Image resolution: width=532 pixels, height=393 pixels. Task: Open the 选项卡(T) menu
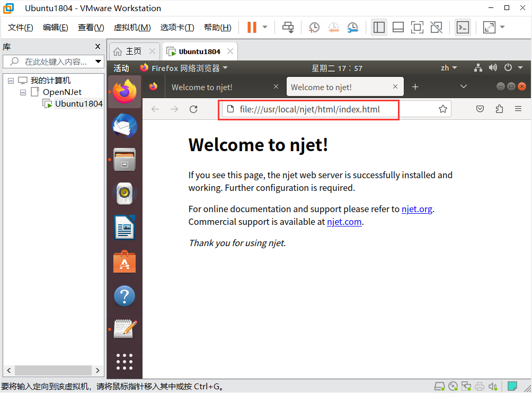[177, 28]
